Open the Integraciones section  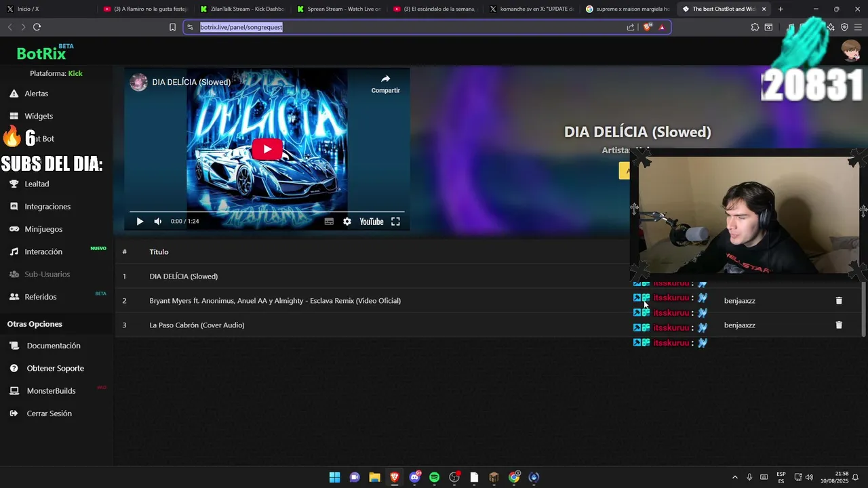coord(47,207)
